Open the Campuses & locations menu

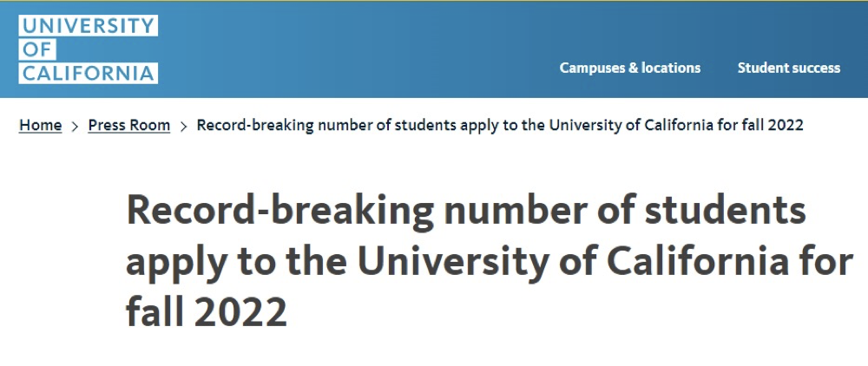click(629, 68)
